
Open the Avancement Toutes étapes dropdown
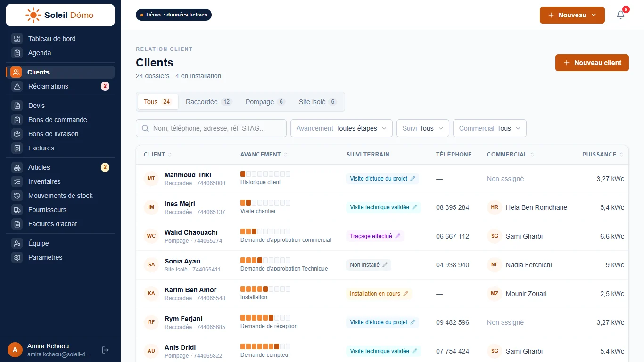pyautogui.click(x=341, y=128)
